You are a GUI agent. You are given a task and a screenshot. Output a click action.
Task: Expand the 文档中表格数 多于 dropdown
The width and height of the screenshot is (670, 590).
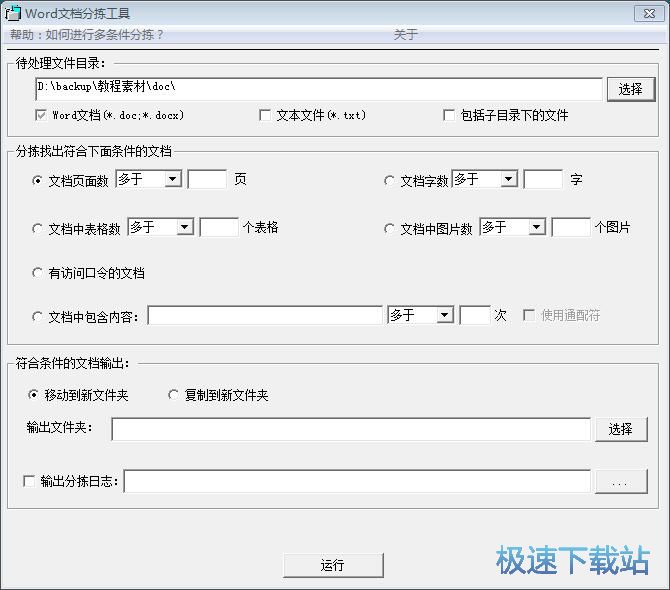pos(185,227)
